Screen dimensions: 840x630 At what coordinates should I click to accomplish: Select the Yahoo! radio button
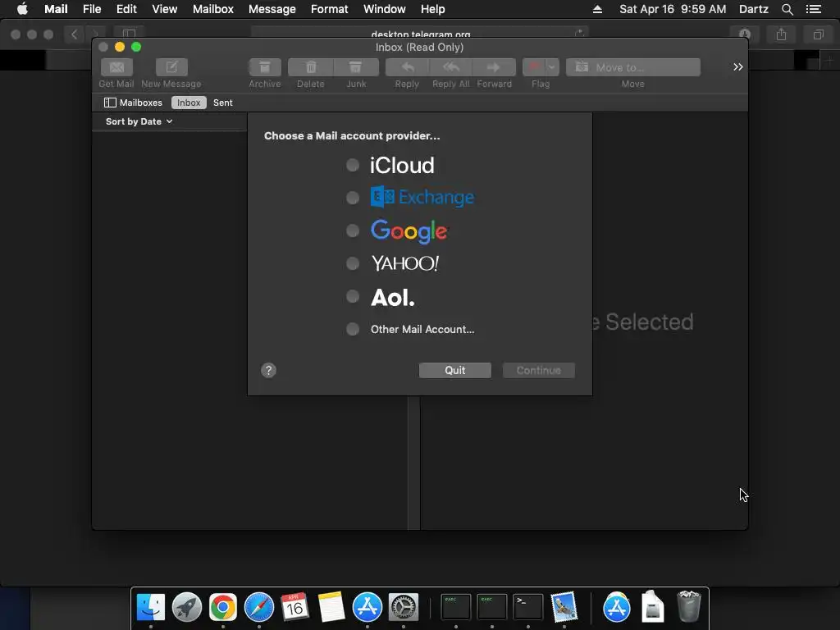click(353, 263)
